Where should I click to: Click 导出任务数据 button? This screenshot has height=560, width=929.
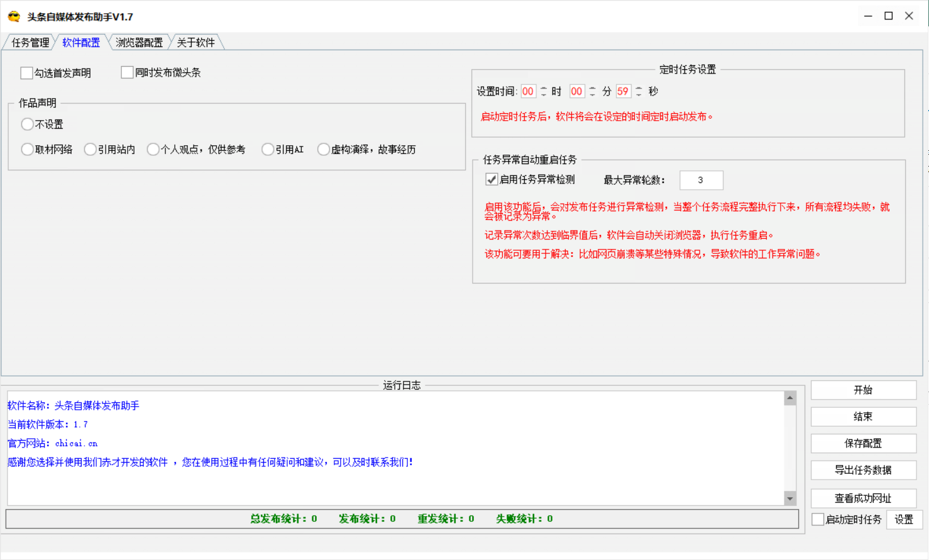point(863,469)
